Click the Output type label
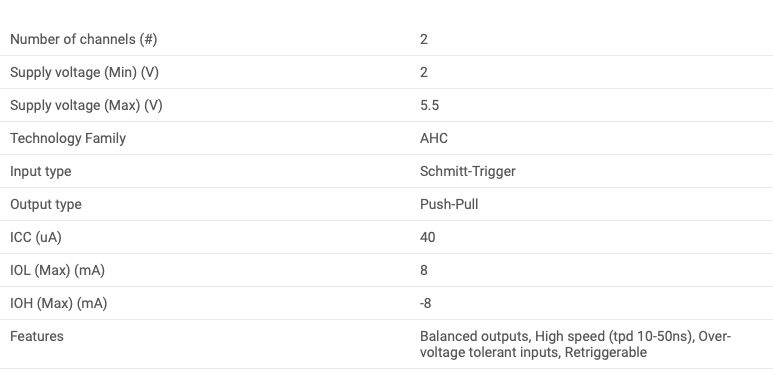Viewport: 773px width, 370px height. 45,204
